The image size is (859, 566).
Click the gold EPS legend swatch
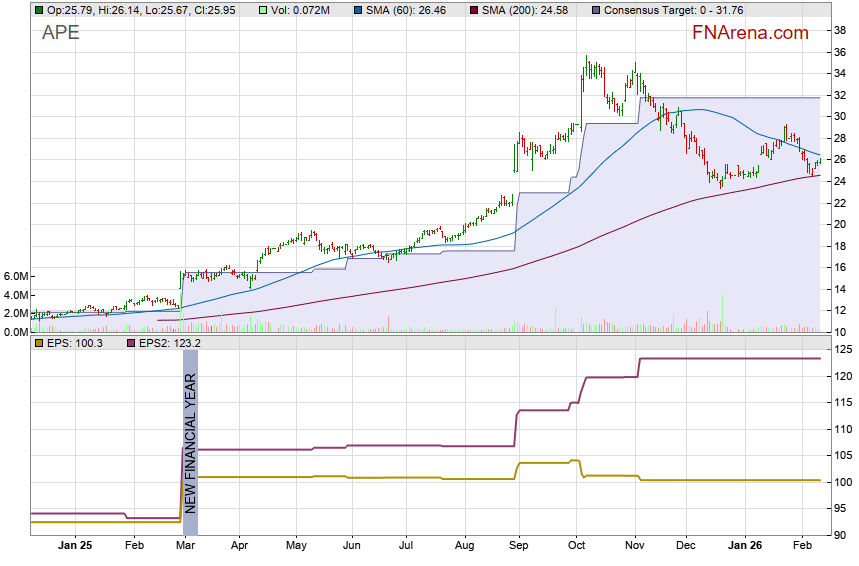(38, 343)
